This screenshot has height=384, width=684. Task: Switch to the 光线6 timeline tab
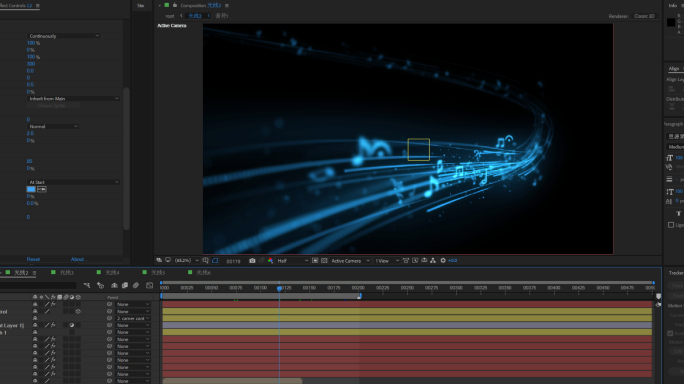pos(204,273)
